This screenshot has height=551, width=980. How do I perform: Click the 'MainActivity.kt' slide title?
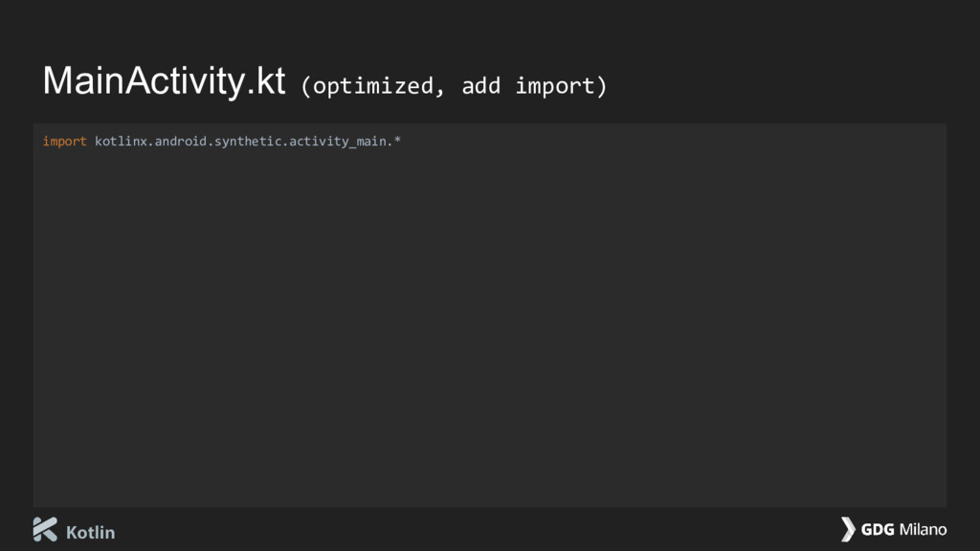pyautogui.click(x=164, y=82)
